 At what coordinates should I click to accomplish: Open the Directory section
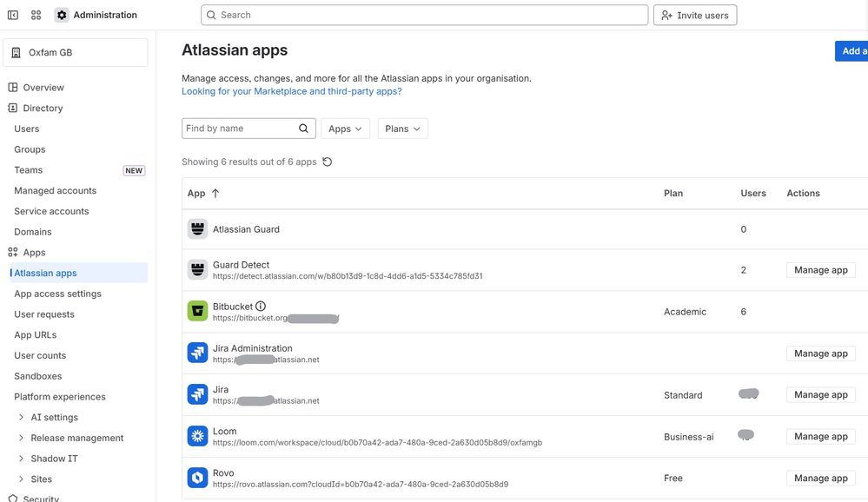pos(43,108)
